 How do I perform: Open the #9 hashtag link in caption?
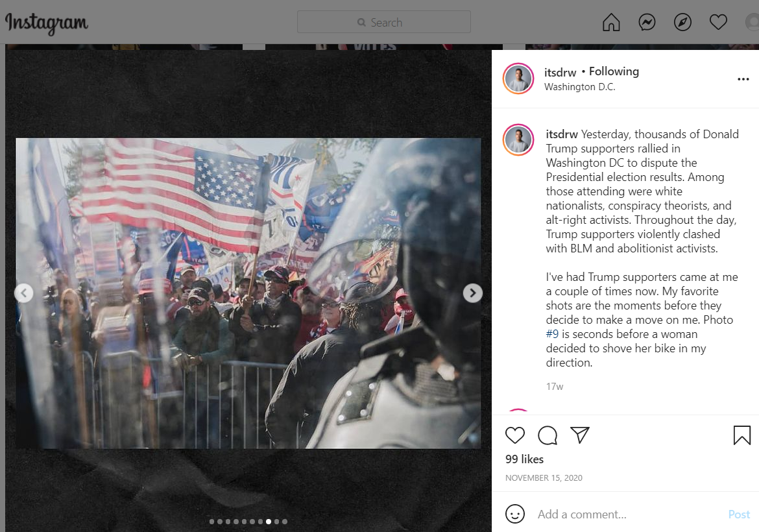pos(552,334)
